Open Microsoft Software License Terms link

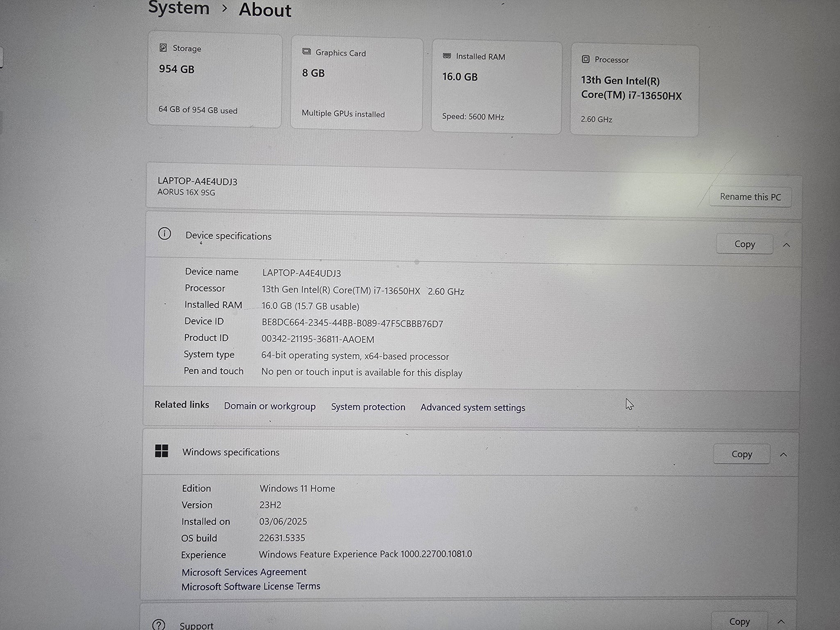[x=251, y=587]
